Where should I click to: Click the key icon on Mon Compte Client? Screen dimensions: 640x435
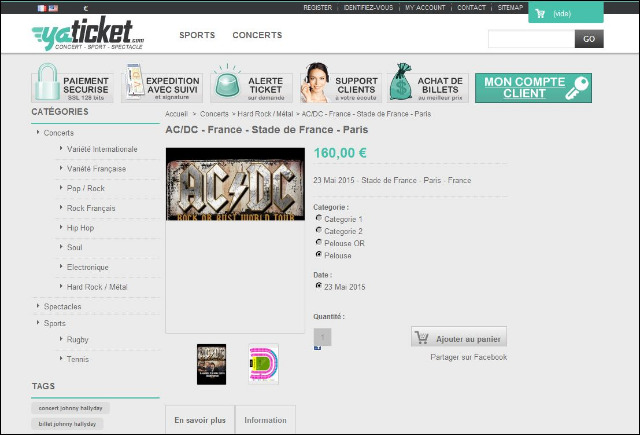coord(577,88)
